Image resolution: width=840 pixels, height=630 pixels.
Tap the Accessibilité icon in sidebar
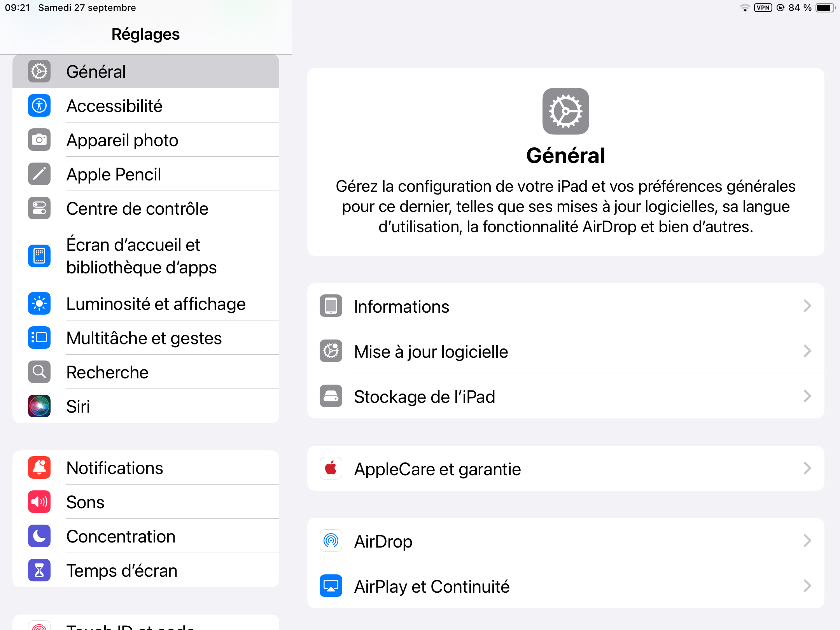click(39, 105)
